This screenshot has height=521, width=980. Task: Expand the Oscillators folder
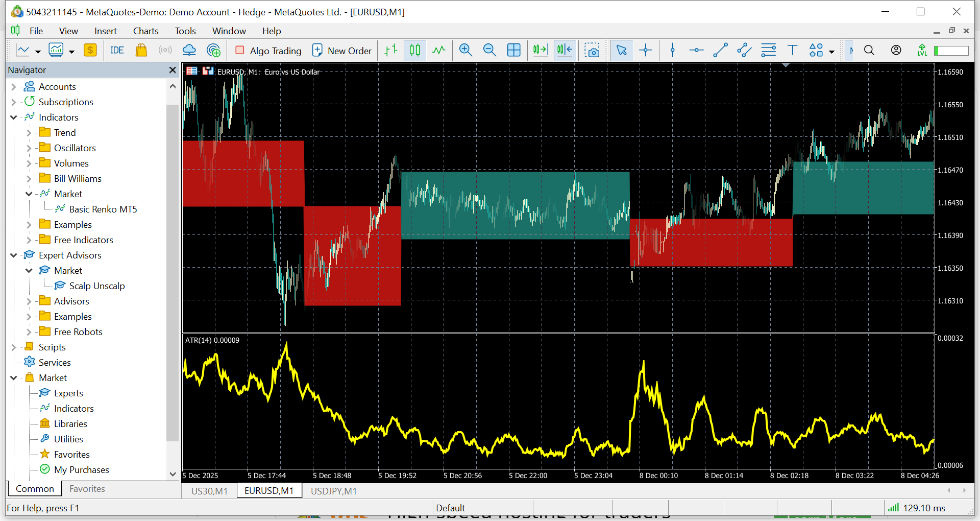click(29, 148)
